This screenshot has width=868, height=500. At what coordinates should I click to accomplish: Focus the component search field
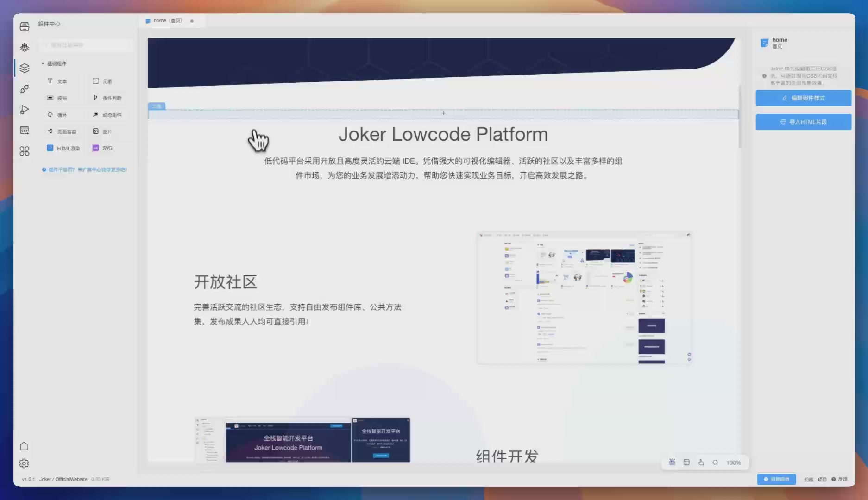[x=87, y=45]
